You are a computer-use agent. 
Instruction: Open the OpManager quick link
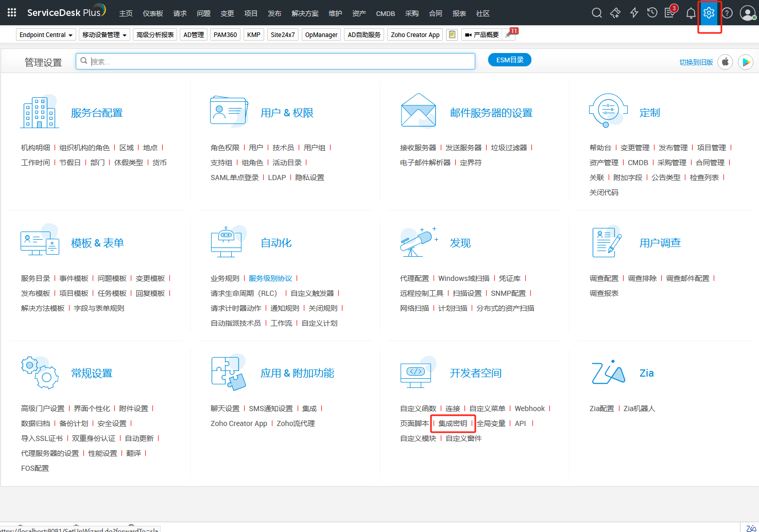(321, 34)
